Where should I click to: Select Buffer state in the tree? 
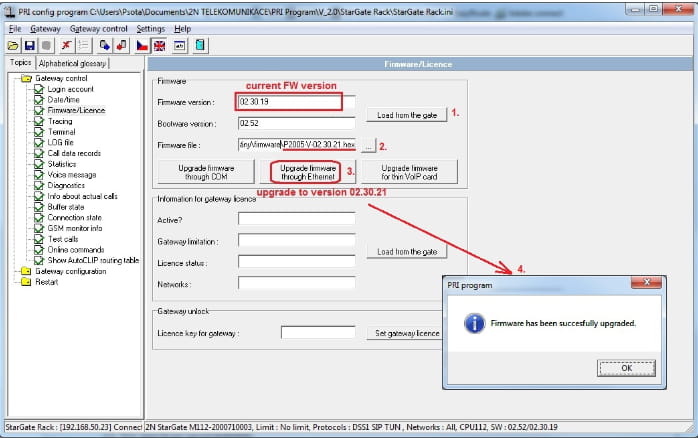[65, 207]
